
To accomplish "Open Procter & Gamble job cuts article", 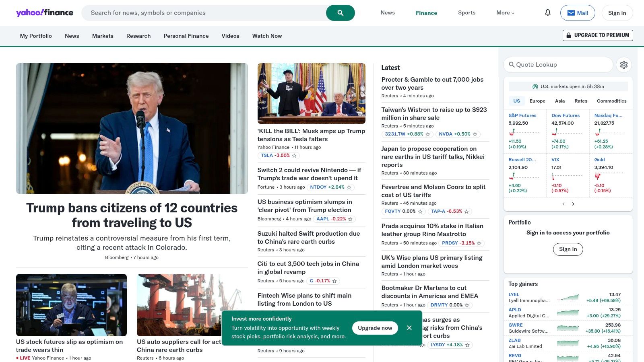I will (x=432, y=84).
